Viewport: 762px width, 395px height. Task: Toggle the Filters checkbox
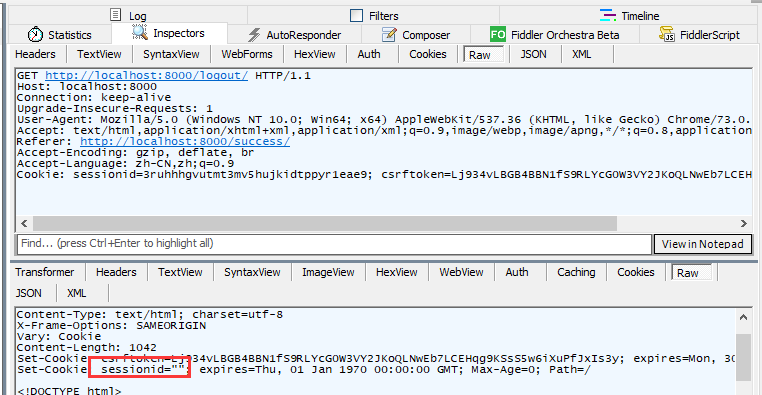tap(356, 16)
